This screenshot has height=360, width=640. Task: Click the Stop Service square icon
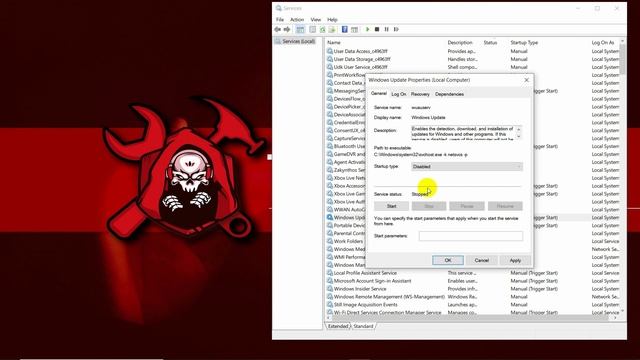click(377, 29)
